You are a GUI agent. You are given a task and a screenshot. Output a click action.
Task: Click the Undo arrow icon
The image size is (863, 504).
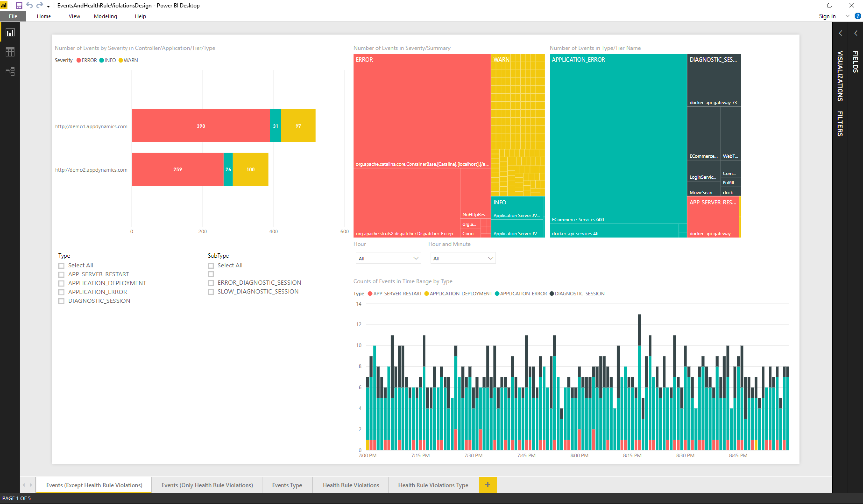(29, 5)
